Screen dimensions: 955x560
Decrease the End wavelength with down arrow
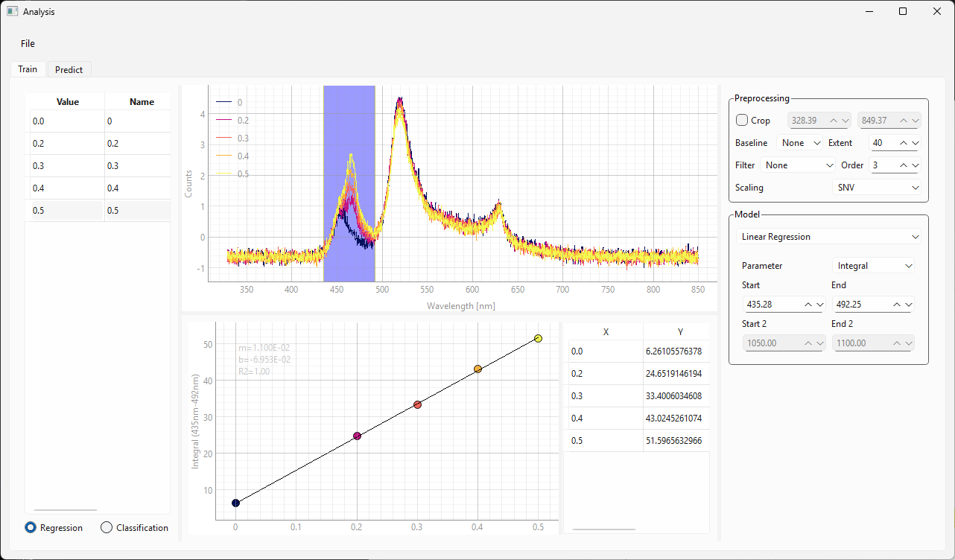[910, 304]
